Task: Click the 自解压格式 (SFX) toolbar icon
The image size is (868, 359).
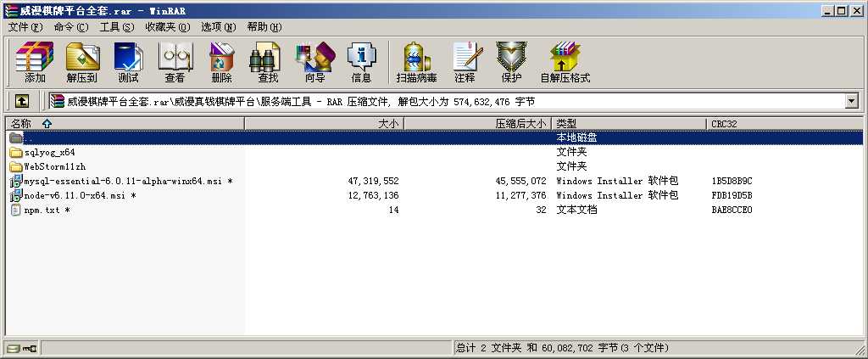Action: (565, 62)
